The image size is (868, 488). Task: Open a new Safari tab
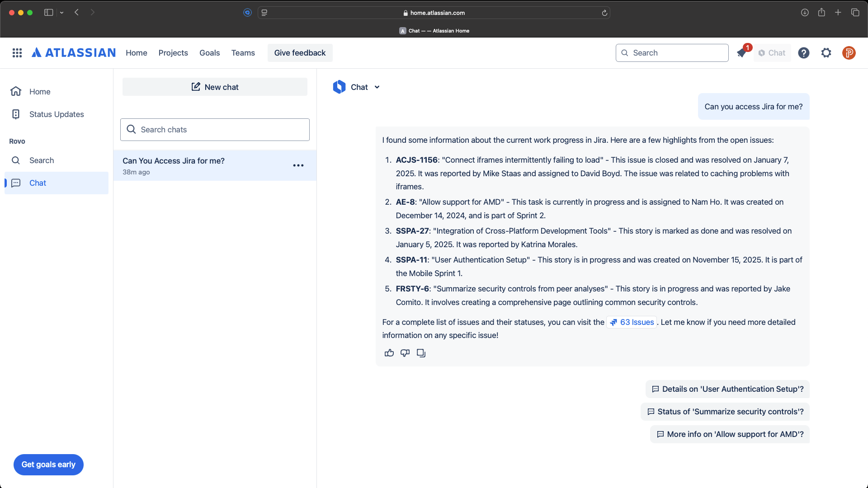point(838,13)
